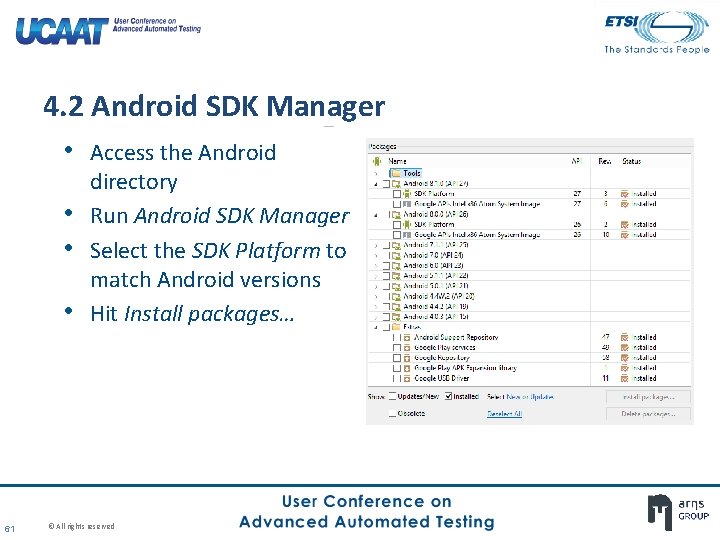Click the Installed status icon for SDK Platform 27
Image resolution: width=720 pixels, height=540 pixels.
[x=624, y=194]
